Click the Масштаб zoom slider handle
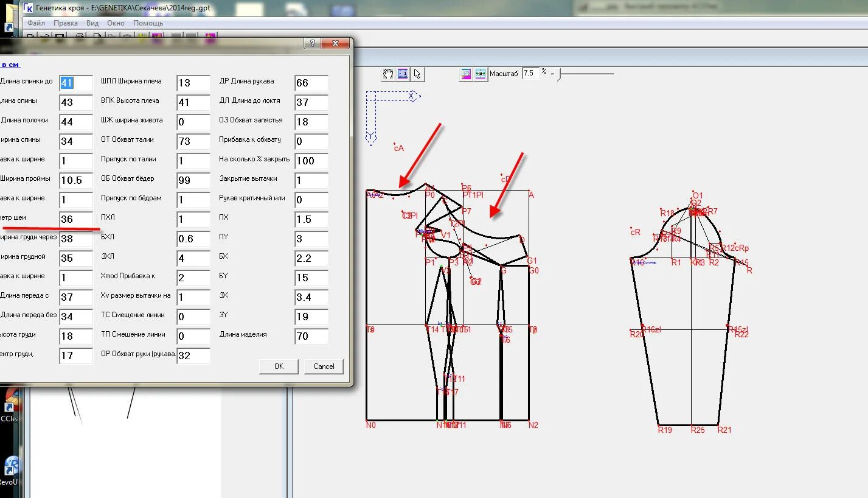 [x=560, y=74]
